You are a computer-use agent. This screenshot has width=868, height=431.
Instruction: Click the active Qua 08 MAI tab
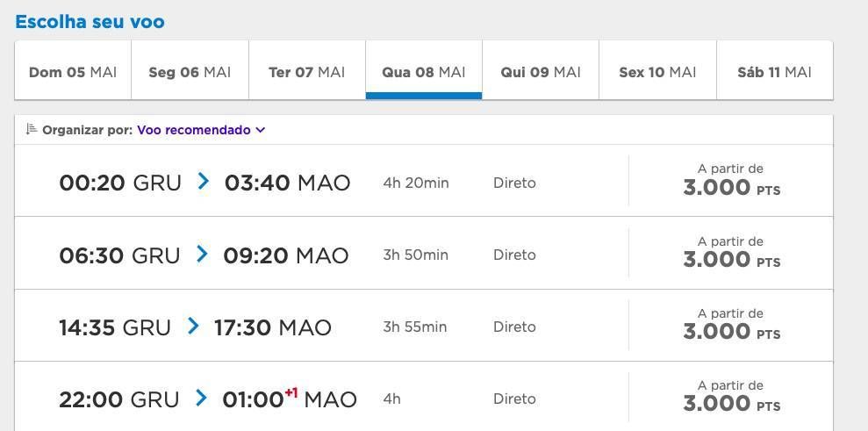(424, 71)
